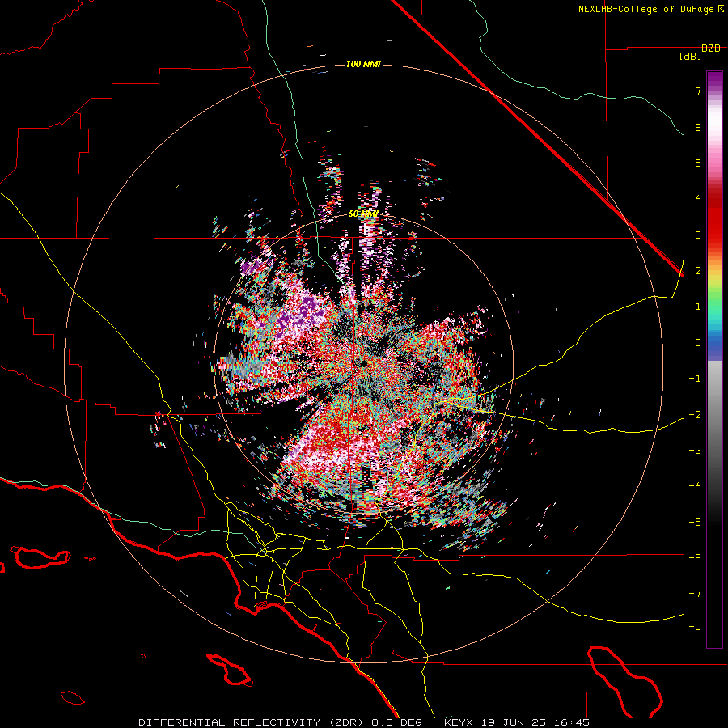Click the 7 value on color scale

click(698, 91)
